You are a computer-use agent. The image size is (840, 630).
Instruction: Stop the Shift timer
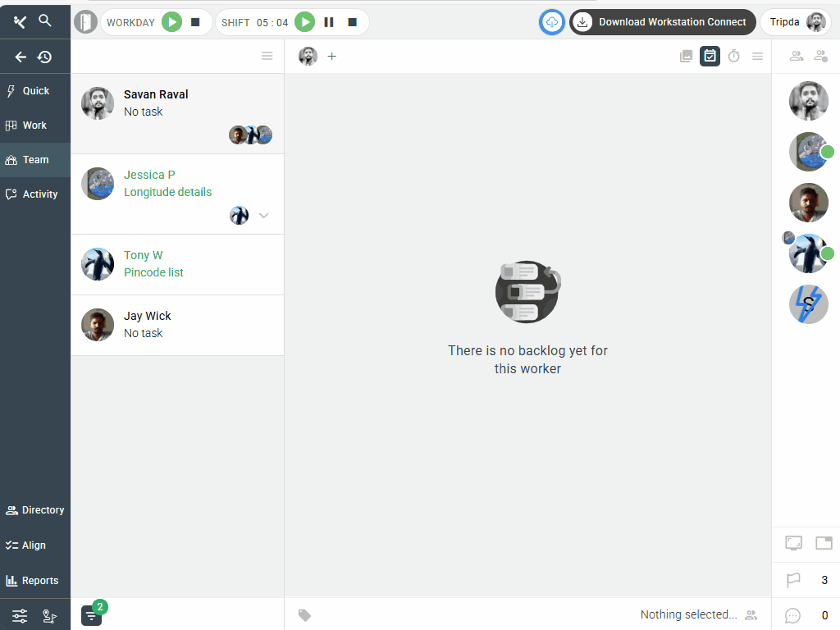352,22
